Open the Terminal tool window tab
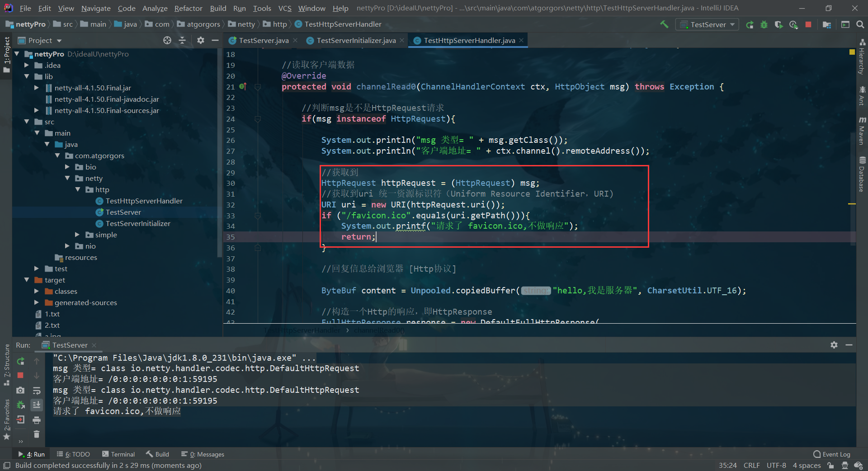868x471 pixels. pyautogui.click(x=118, y=454)
